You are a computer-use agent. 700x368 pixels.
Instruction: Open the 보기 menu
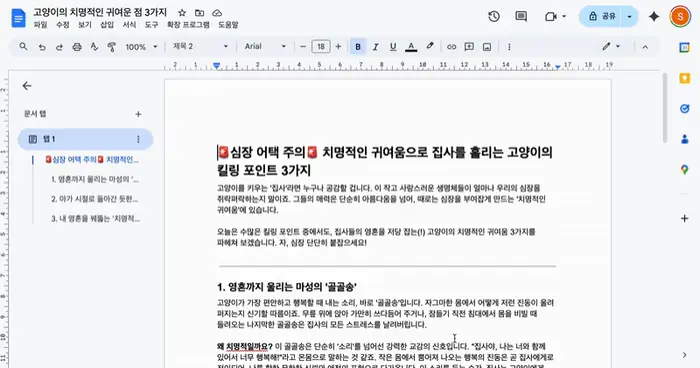pyautogui.click(x=85, y=25)
